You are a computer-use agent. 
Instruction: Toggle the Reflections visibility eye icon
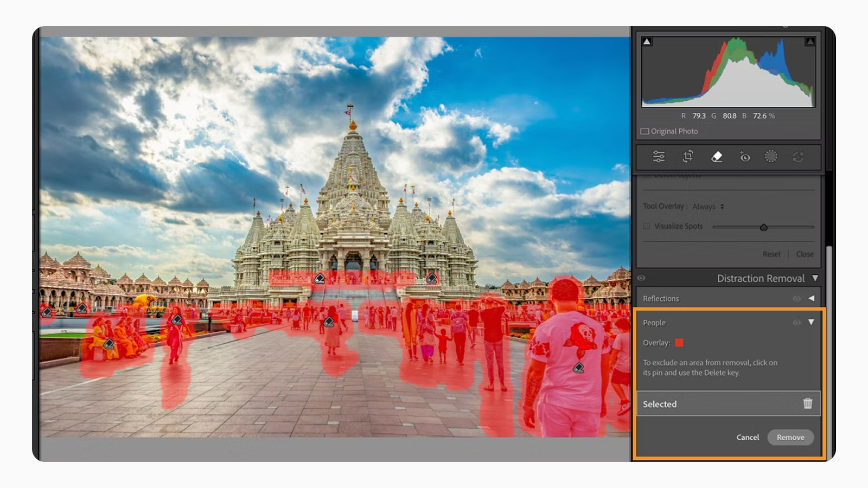pyautogui.click(x=796, y=298)
